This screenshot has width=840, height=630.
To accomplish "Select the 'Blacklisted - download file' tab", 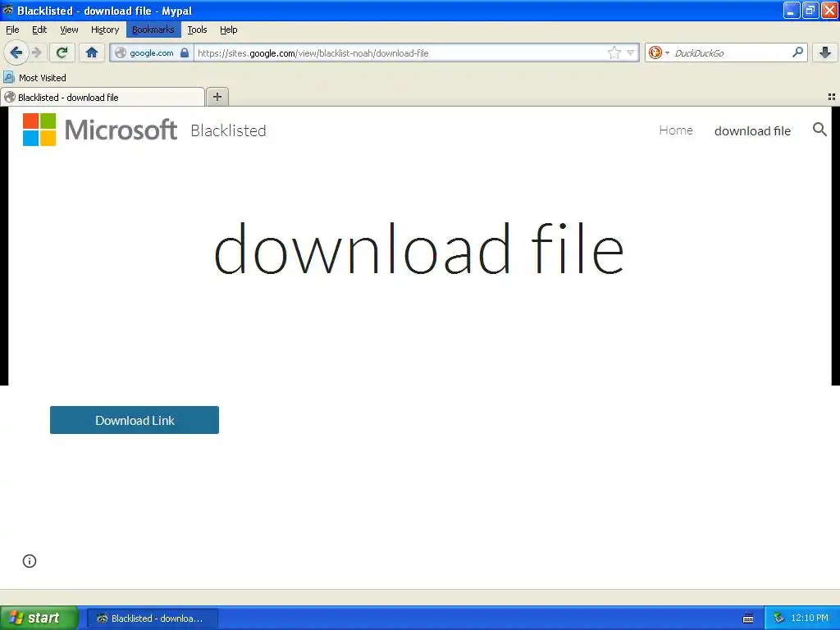I will pyautogui.click(x=103, y=97).
